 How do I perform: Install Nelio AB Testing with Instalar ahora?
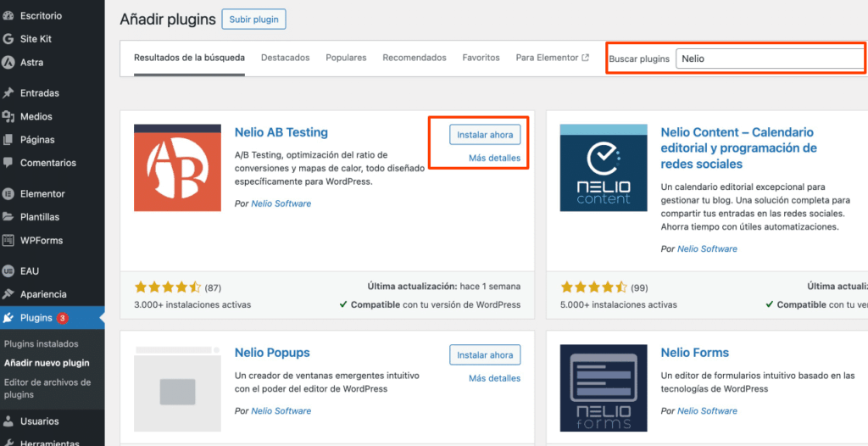click(485, 135)
